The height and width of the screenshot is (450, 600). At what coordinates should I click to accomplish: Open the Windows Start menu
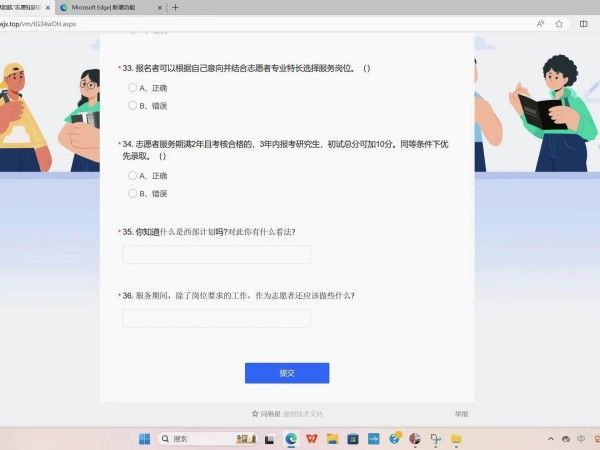(x=144, y=438)
